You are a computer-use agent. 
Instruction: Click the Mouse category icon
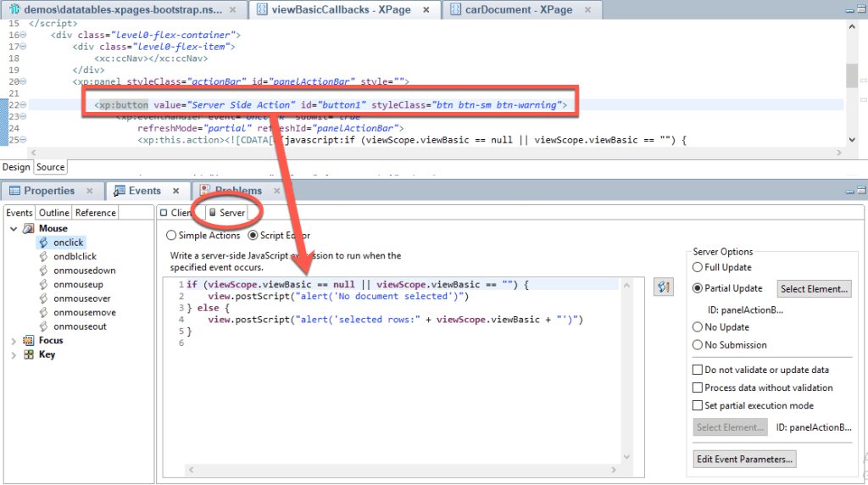pos(29,228)
